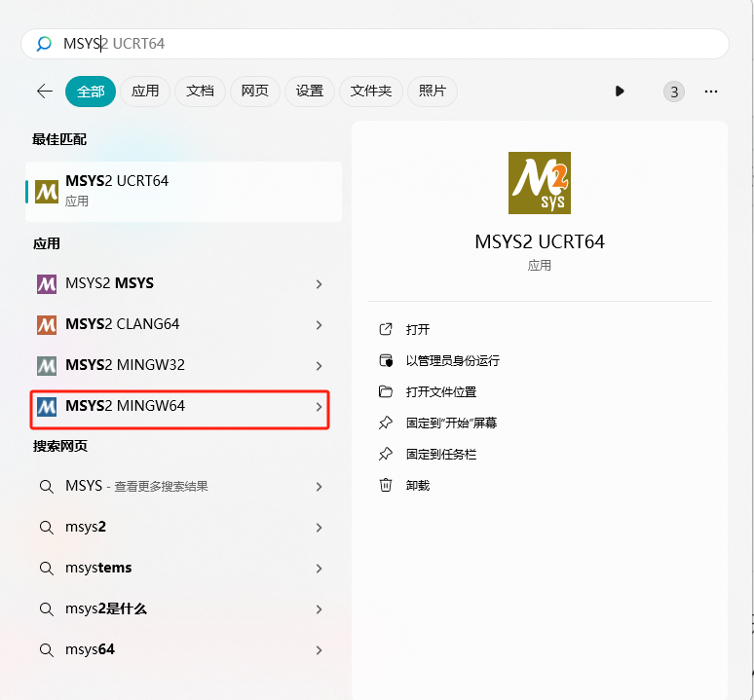Select the MSYS2 CLANG64 app result
Screen dimensions: 754x700
click(180, 325)
